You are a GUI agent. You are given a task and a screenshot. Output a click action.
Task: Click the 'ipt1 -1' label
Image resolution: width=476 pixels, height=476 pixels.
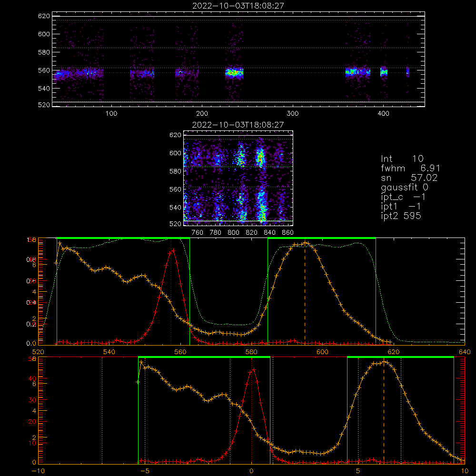point(401,207)
